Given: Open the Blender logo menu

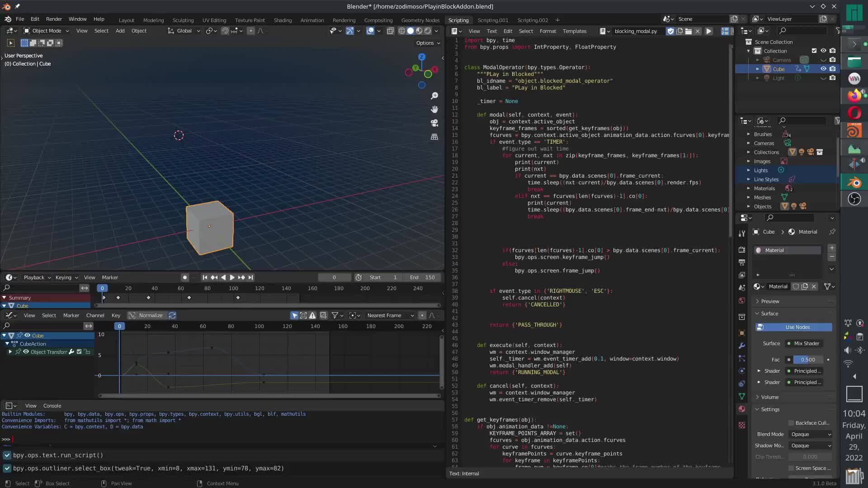Looking at the screenshot, I should 7,19.
